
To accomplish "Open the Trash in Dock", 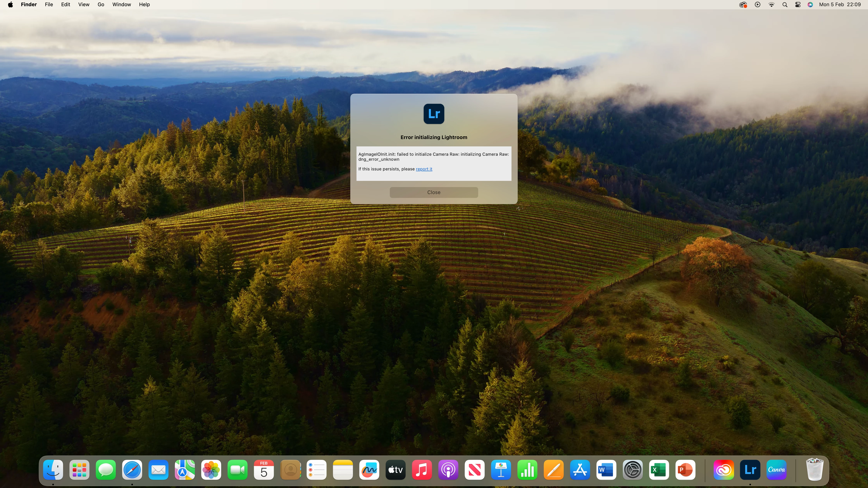I will tap(814, 469).
